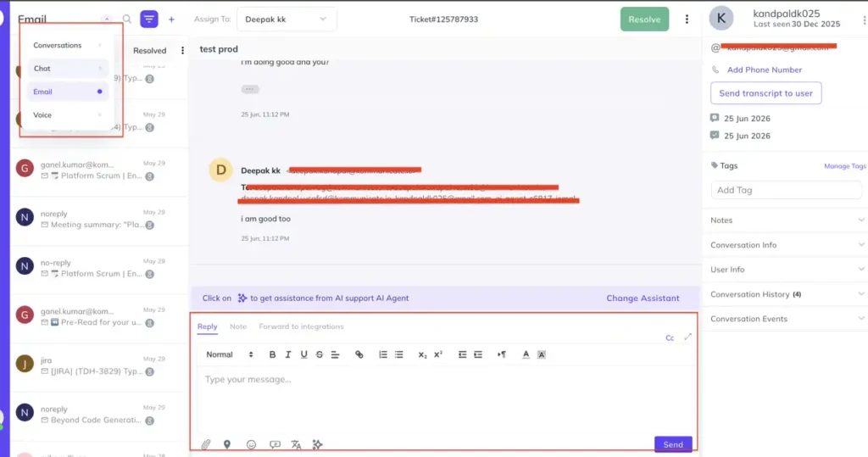
Task: Click the plus icon beside the filter
Action: tap(171, 20)
